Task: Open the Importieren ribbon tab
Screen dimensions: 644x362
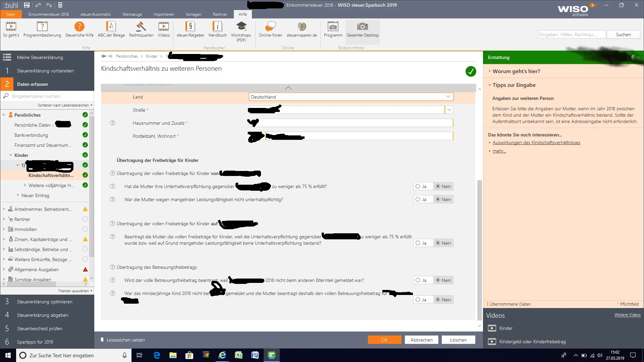Action: [x=163, y=14]
